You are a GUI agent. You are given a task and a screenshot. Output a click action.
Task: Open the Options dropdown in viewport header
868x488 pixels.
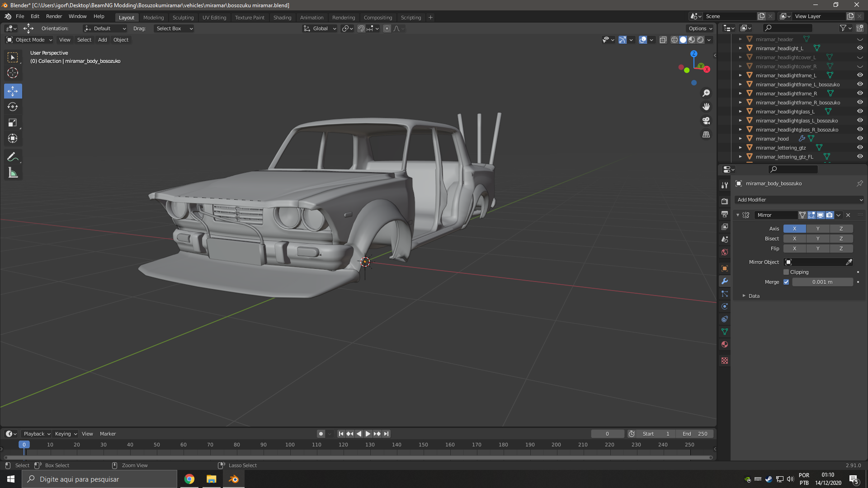(700, 28)
